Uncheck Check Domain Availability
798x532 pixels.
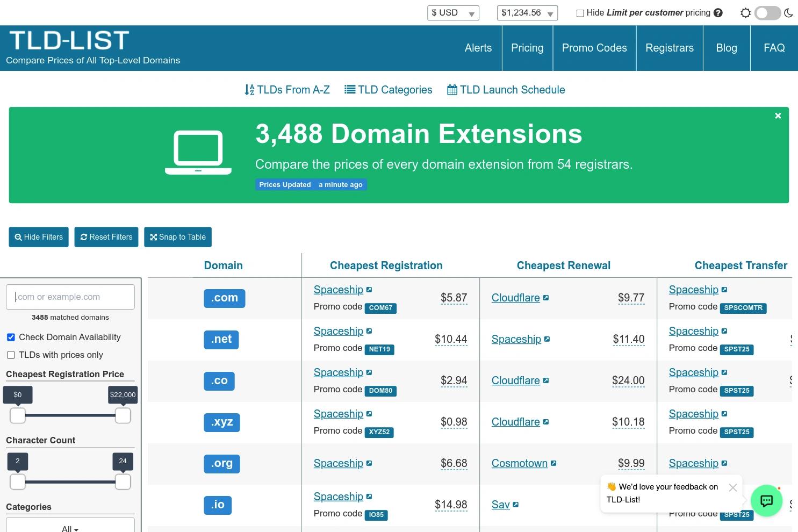pos(11,337)
